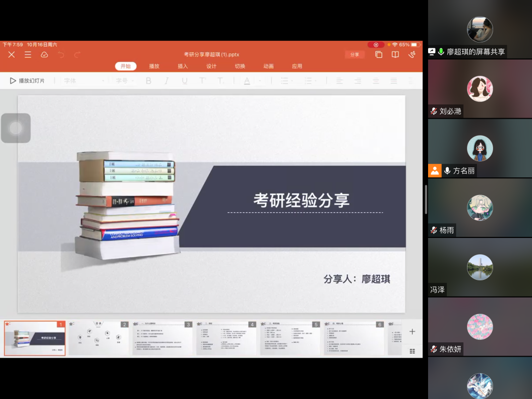
Task: Expand the font color dropdown arrow
Action: point(259,81)
